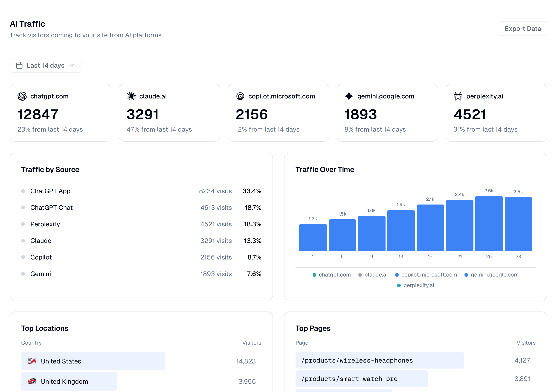Click the bullet dot next to Perplexity source
This screenshot has height=392, width=557.
[23, 224]
